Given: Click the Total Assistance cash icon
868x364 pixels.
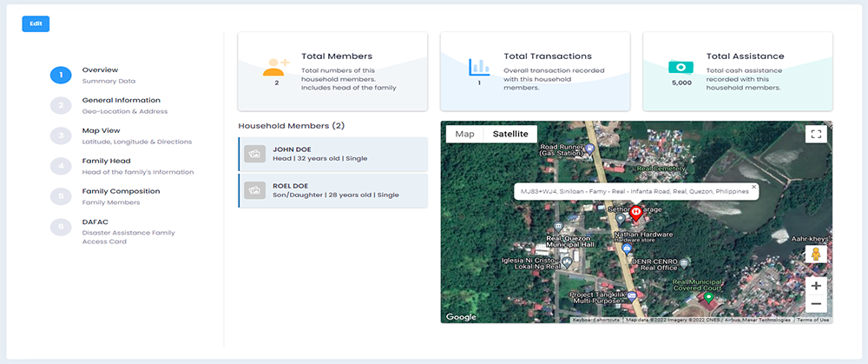Looking at the screenshot, I should tap(681, 67).
